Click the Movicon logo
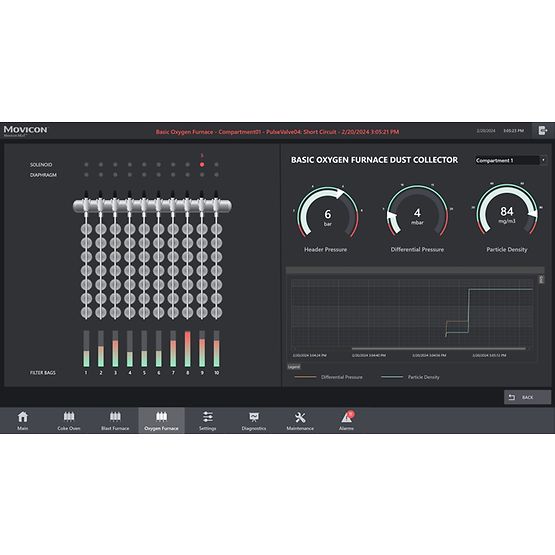555x555 pixels. point(25,130)
